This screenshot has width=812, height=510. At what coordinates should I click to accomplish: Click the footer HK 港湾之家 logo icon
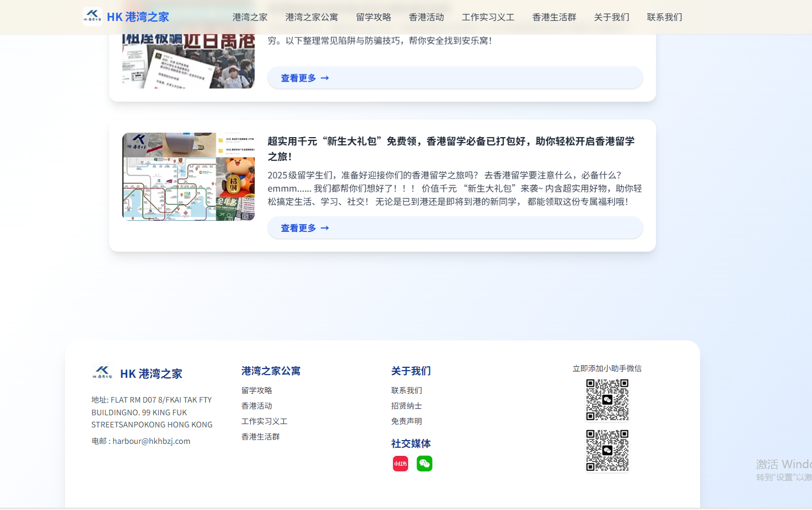(x=103, y=373)
